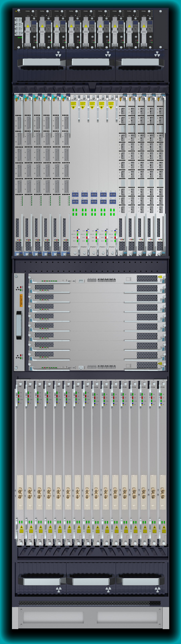
Task: Click the rightmost LB4Rx2 label at card top
Action: (x=111, y=100)
